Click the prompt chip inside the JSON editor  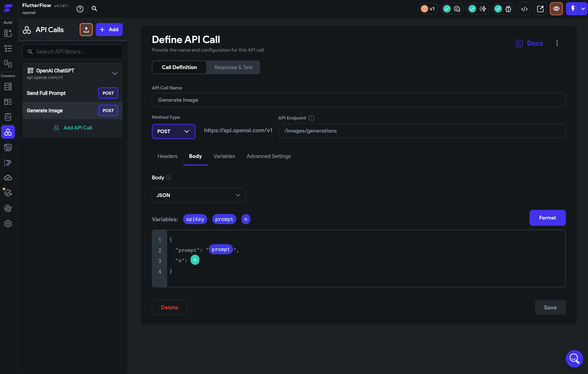(x=221, y=249)
